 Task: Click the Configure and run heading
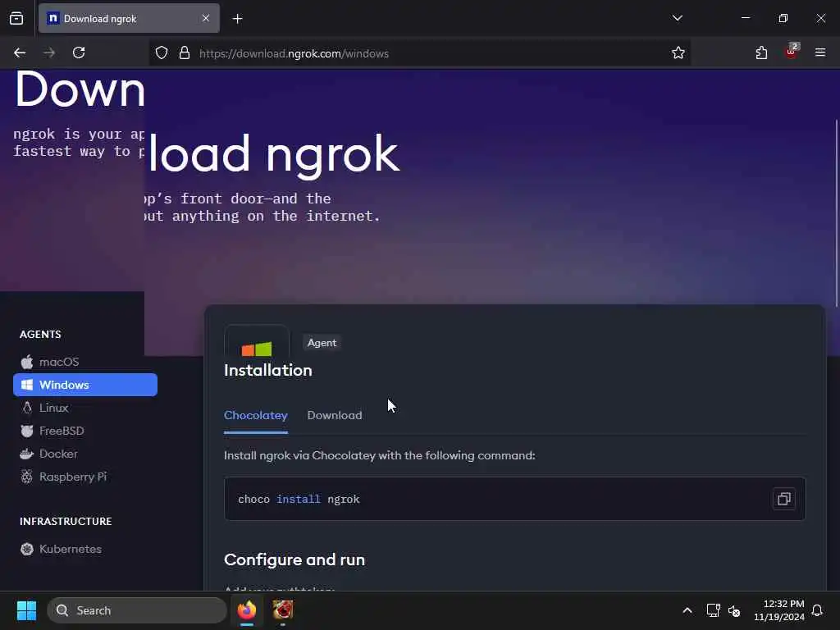coord(294,559)
